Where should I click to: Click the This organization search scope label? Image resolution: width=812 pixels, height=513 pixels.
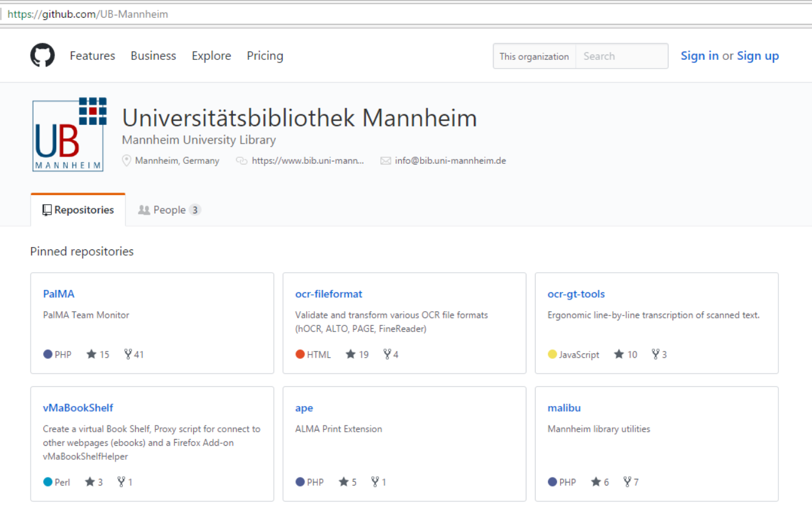(x=534, y=56)
